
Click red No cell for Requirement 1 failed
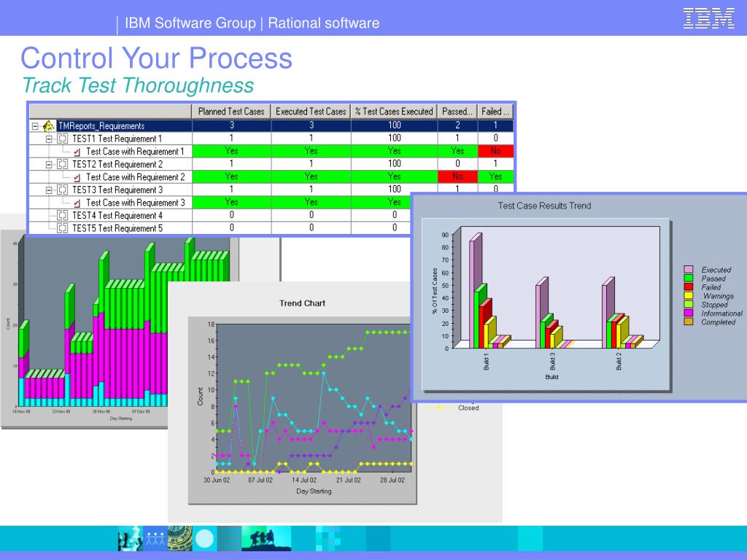tap(495, 151)
